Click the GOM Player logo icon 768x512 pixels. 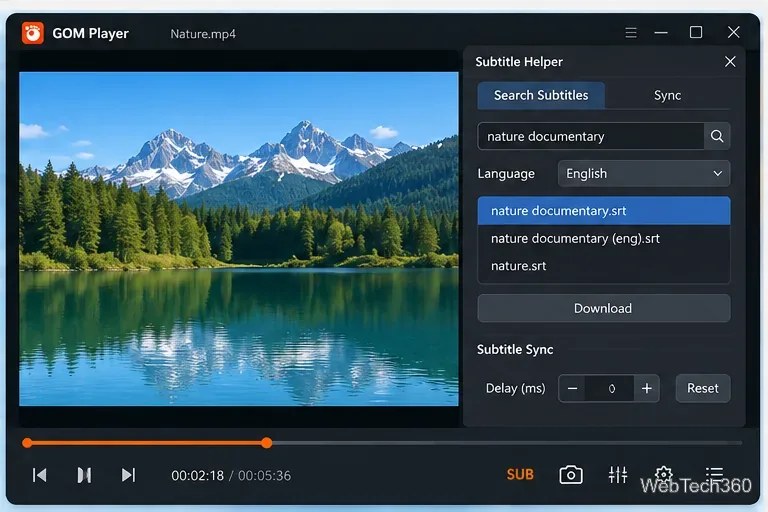33,33
